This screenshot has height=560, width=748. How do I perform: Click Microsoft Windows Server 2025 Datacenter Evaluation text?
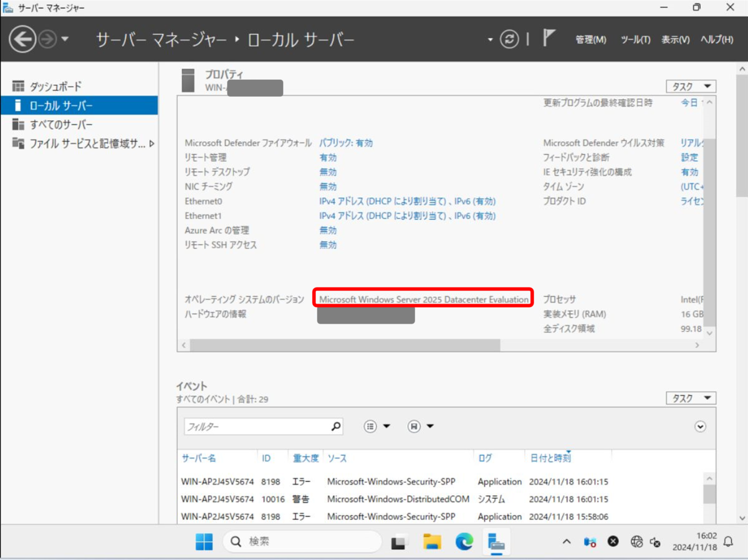click(x=424, y=299)
